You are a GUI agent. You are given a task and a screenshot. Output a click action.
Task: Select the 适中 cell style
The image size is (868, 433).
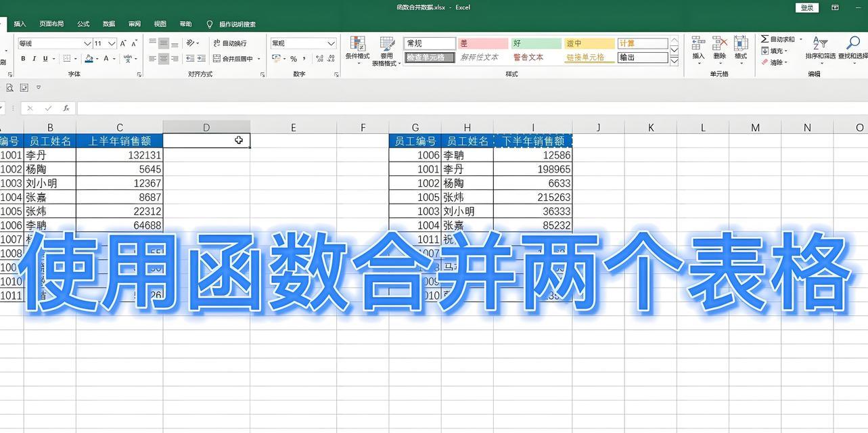(589, 43)
